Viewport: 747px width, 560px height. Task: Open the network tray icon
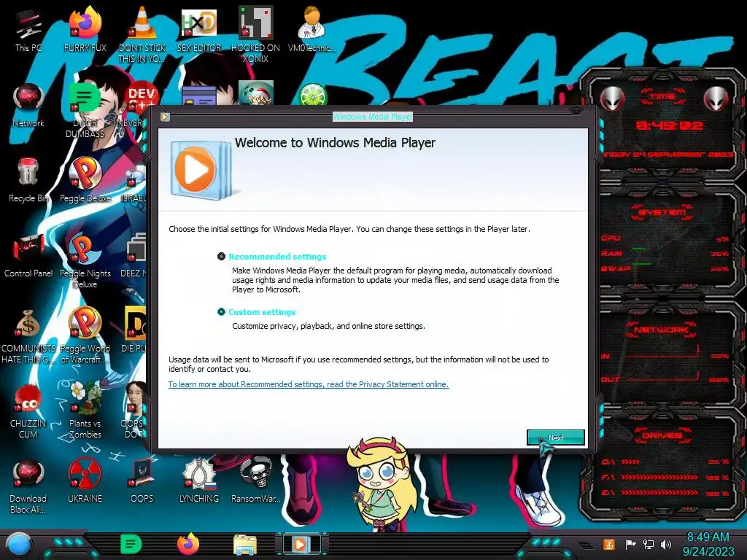click(x=648, y=544)
